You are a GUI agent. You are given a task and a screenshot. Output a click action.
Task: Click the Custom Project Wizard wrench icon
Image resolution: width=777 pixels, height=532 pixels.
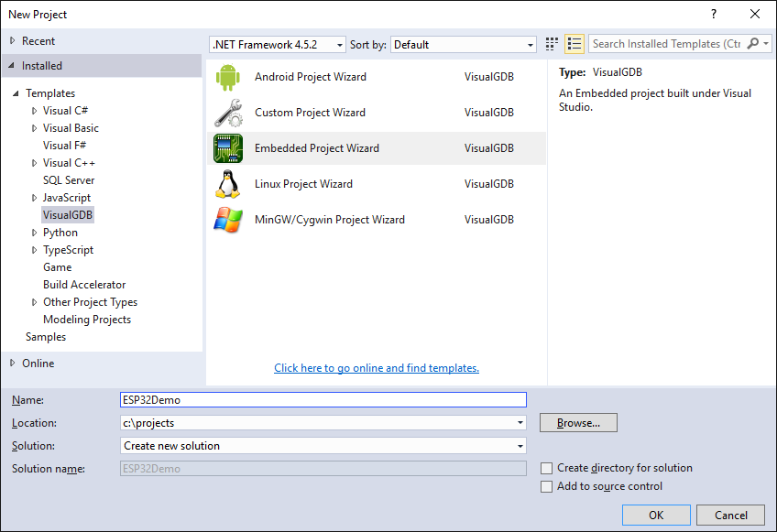coord(228,113)
